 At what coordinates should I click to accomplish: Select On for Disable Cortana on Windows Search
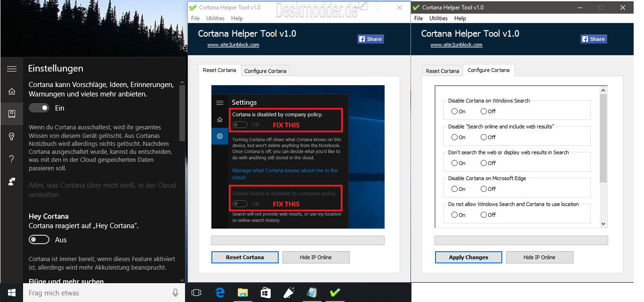tap(454, 111)
